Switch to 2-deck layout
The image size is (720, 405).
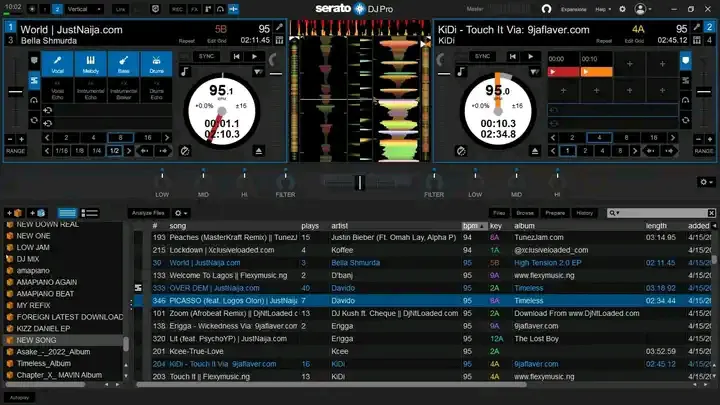57,9
